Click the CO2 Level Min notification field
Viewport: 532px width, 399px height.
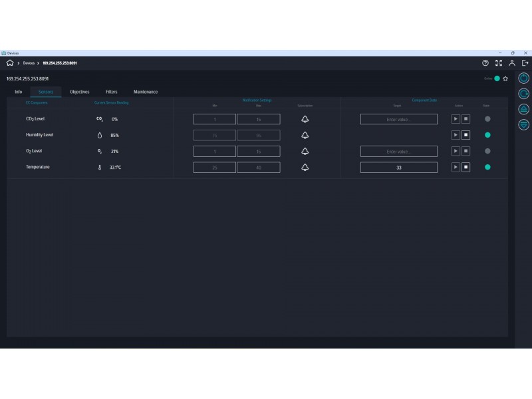pos(214,119)
